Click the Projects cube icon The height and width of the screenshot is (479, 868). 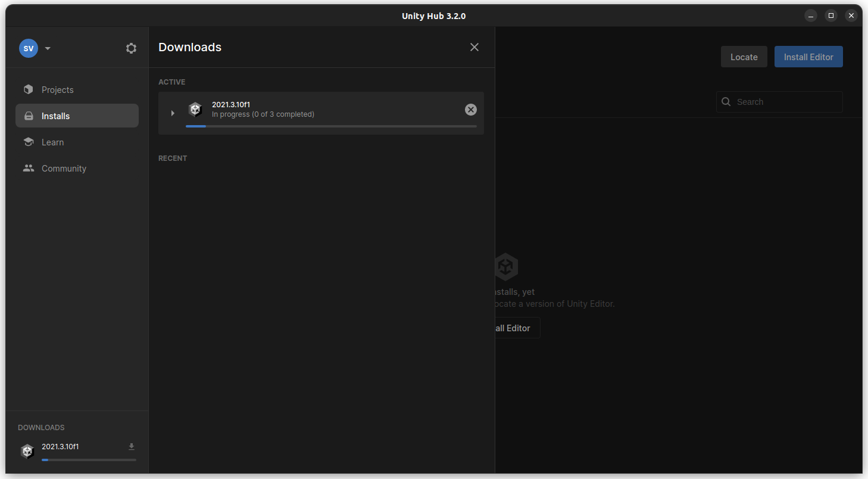pyautogui.click(x=29, y=89)
